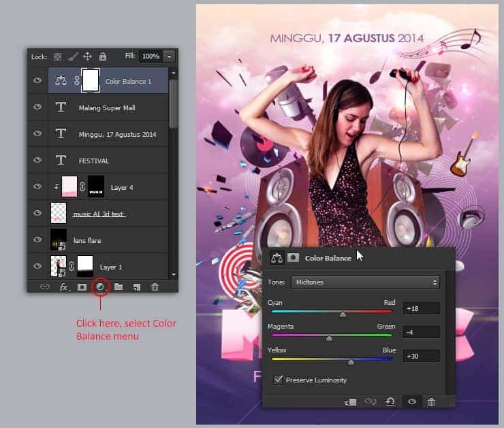Image resolution: width=504 pixels, height=428 pixels.
Task: Open the Tone Midtones dropdown
Action: 366,282
